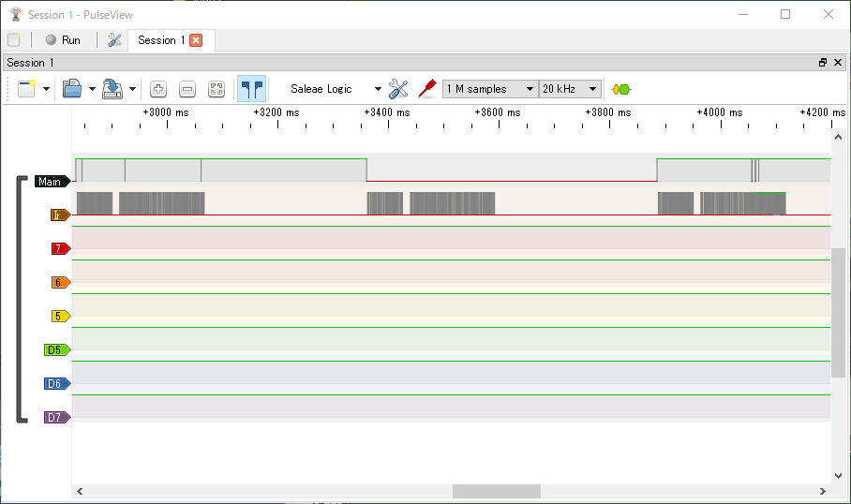Zoom in on the waveform
The image size is (851, 504).
158,89
